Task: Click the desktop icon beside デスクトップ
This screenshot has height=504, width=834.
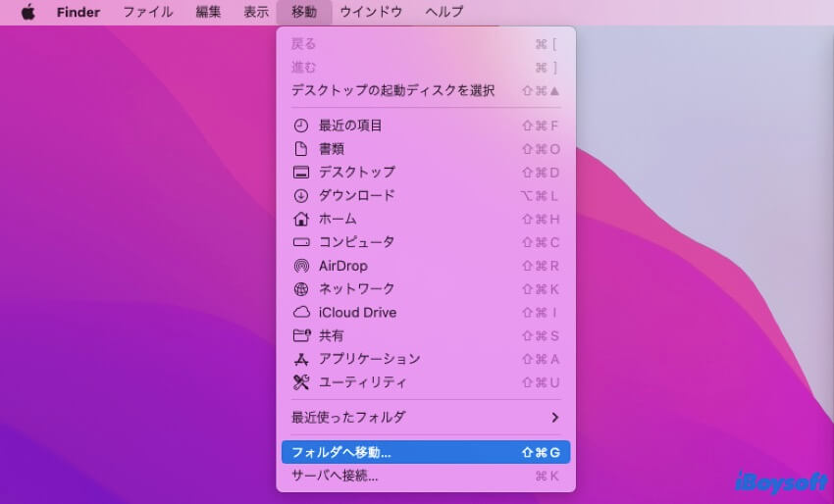Action: click(301, 173)
